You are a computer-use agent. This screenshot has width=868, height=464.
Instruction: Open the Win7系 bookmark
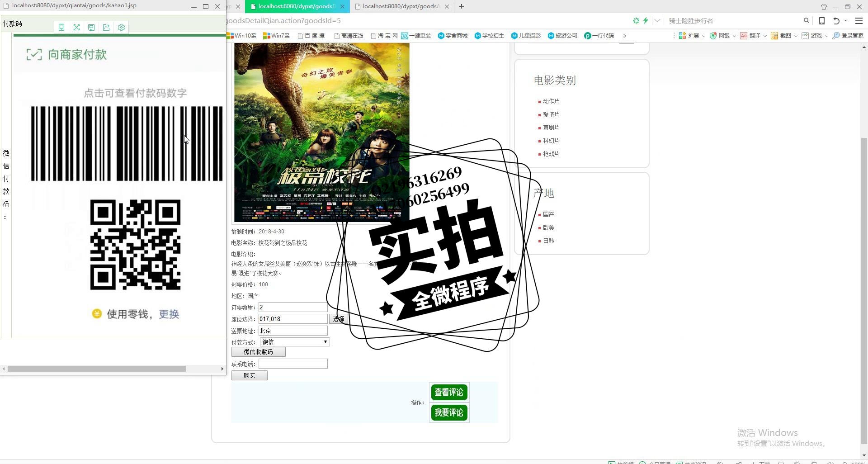tap(276, 36)
